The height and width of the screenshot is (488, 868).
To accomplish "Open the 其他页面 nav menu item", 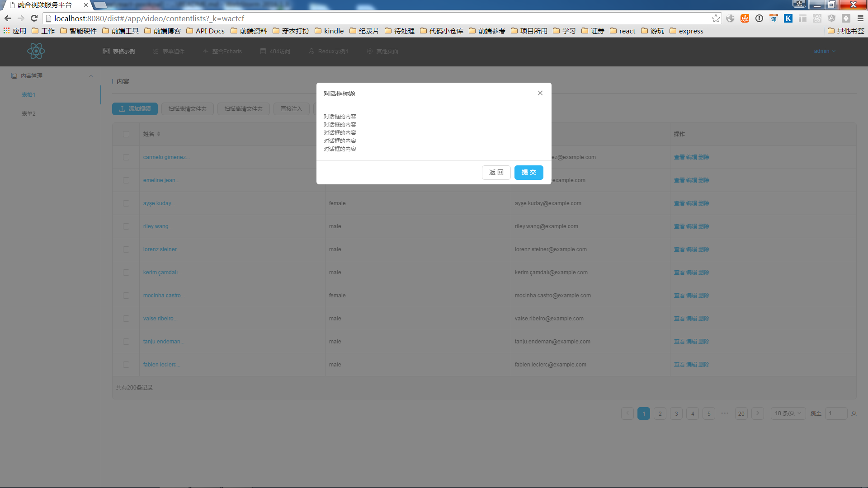I will [x=382, y=52].
